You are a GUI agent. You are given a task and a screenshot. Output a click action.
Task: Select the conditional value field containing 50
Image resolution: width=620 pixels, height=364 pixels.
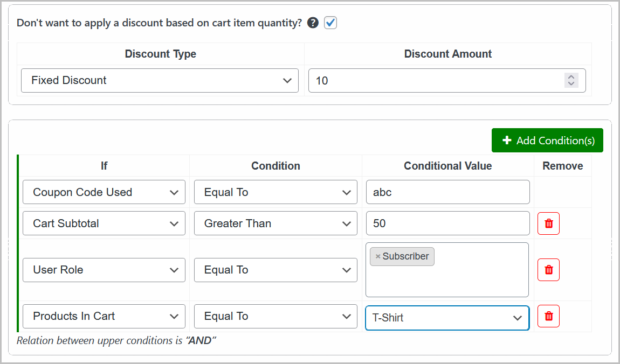coord(447,223)
